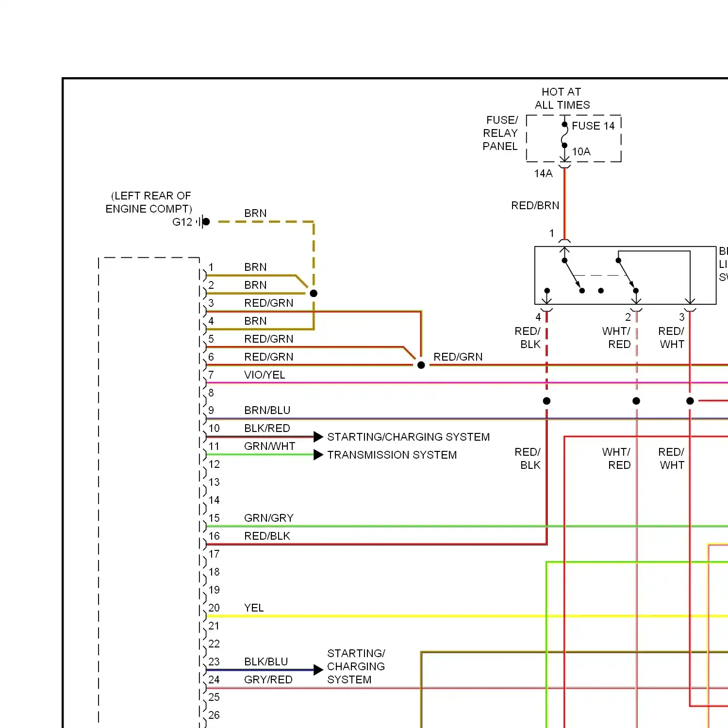
Task: Click the 'BLK/BLU' wire label
Action: (x=266, y=662)
